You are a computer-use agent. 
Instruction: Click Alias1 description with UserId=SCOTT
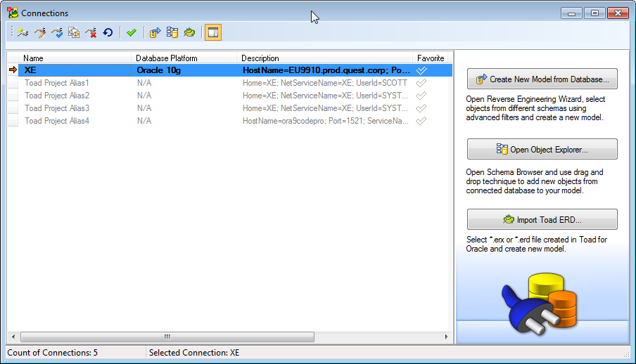tap(325, 83)
